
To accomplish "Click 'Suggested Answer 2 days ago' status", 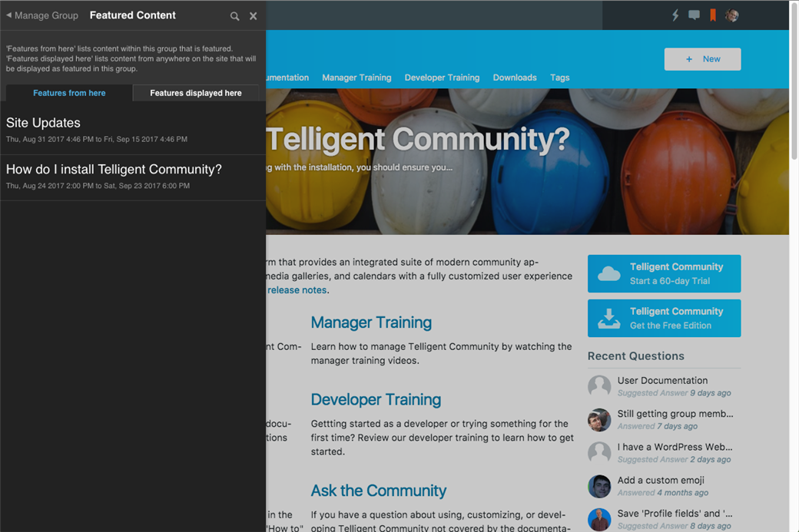I will 675,459.
